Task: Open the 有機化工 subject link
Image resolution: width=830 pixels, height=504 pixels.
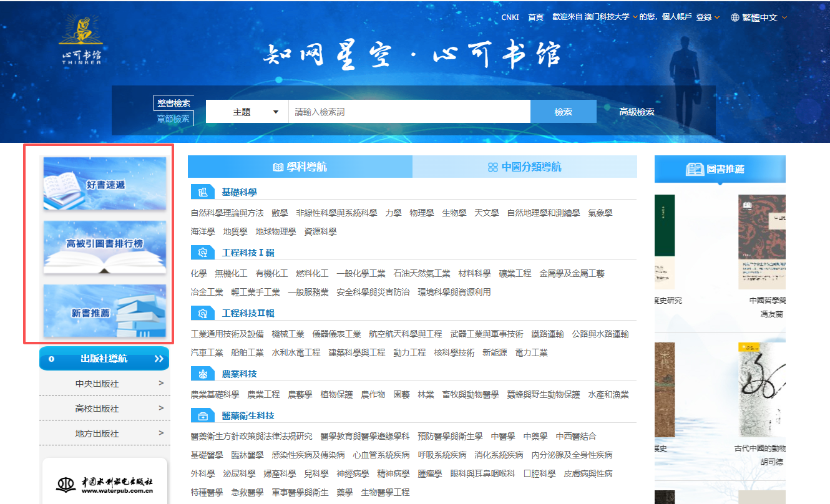Action: click(x=271, y=273)
